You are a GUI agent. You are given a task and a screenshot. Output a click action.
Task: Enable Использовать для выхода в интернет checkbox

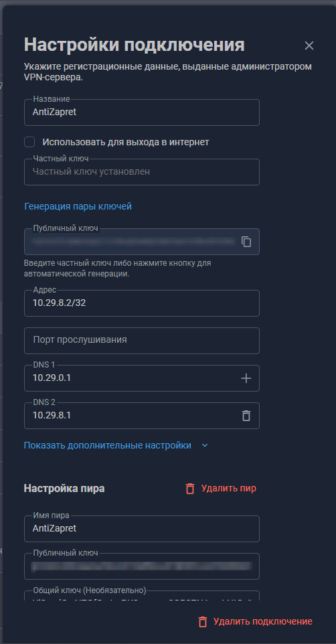(29, 142)
